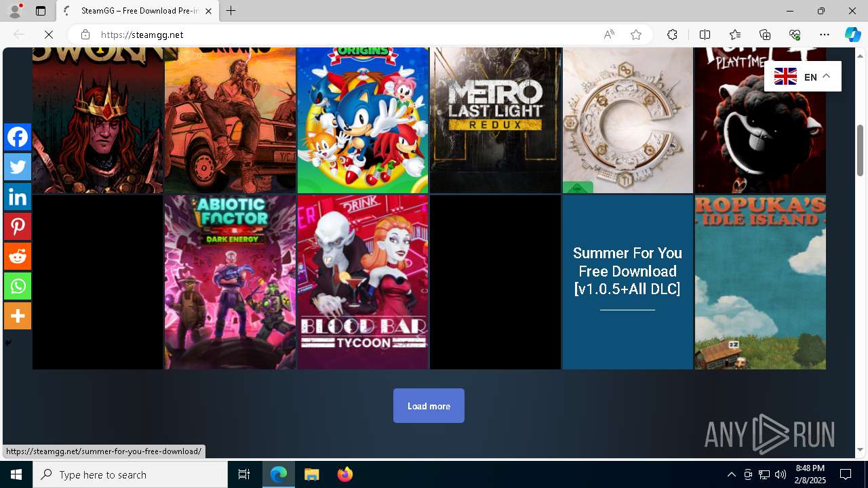Open volume control in tray

[x=780, y=474]
